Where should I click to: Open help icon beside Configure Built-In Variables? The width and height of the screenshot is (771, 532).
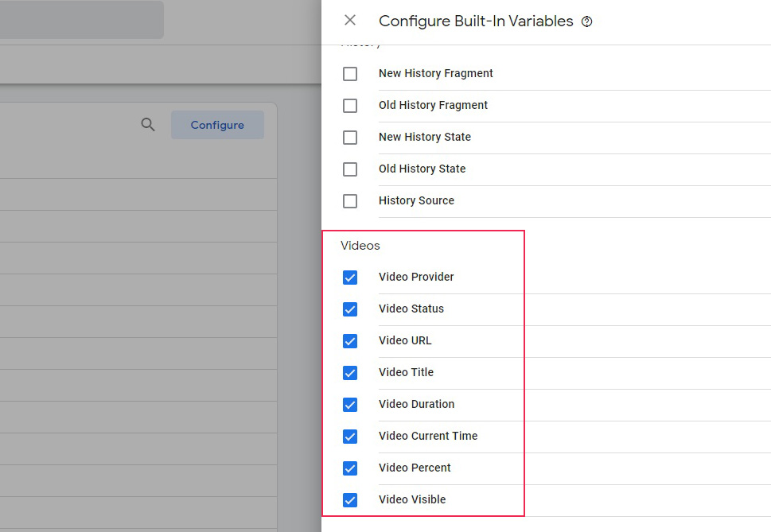tap(586, 21)
